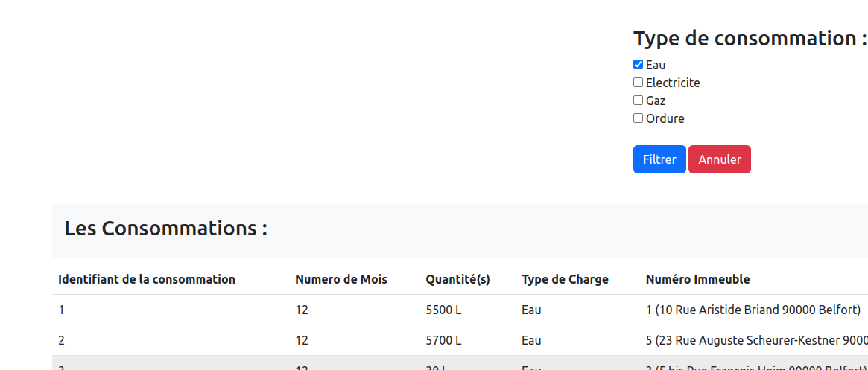868x370 pixels.
Task: Click the 'Type de Charge' column header
Action: [x=565, y=279]
